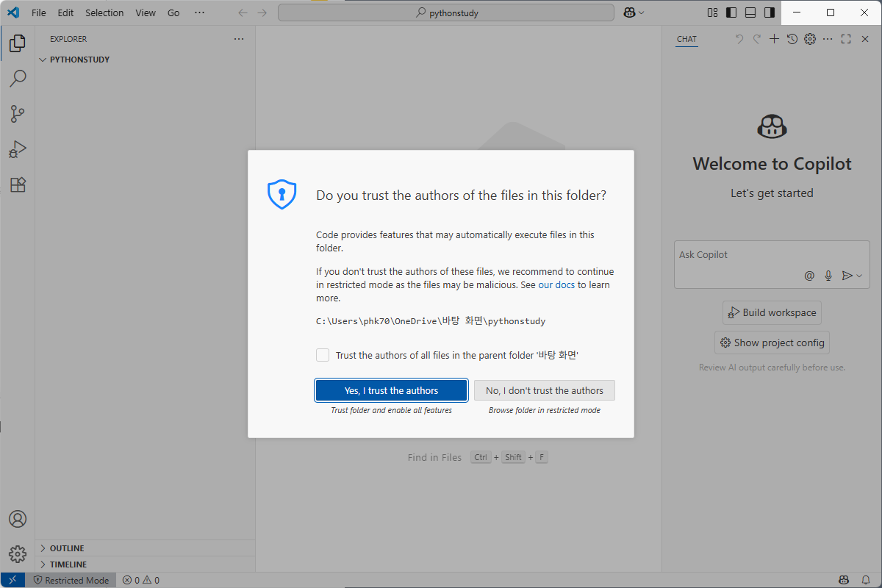Click the Chat undo arrow icon

click(x=739, y=39)
